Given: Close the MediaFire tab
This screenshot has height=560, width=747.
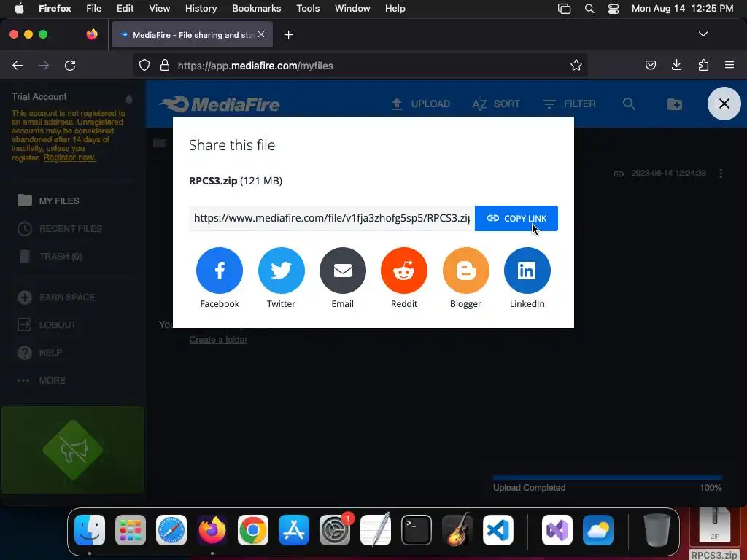Looking at the screenshot, I should coord(261,34).
